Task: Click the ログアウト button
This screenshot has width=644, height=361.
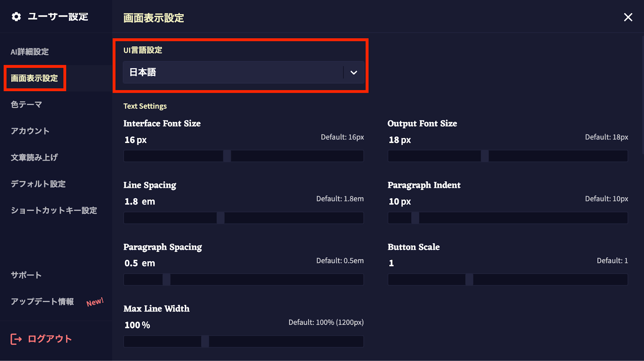Action: [x=50, y=339]
